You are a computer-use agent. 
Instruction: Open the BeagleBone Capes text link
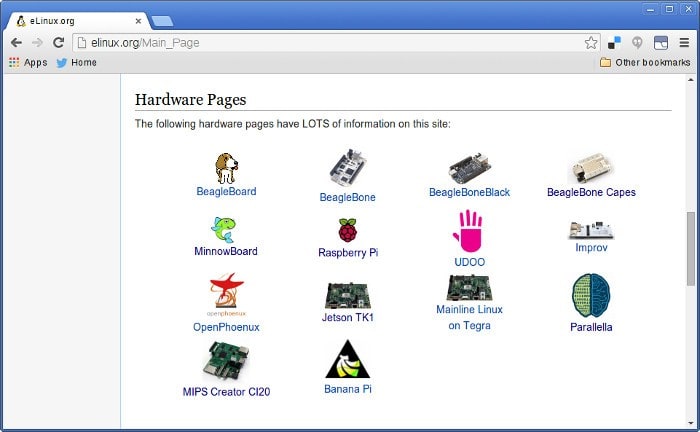[x=591, y=192]
